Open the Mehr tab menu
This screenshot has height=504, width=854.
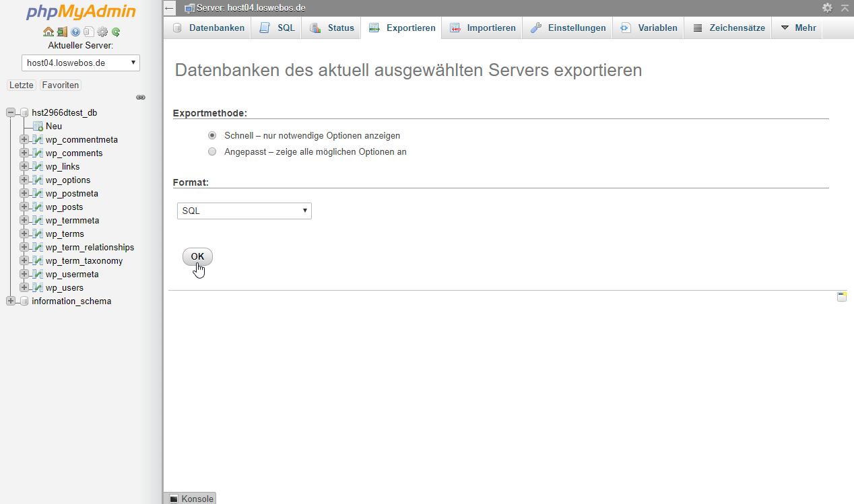(x=797, y=28)
